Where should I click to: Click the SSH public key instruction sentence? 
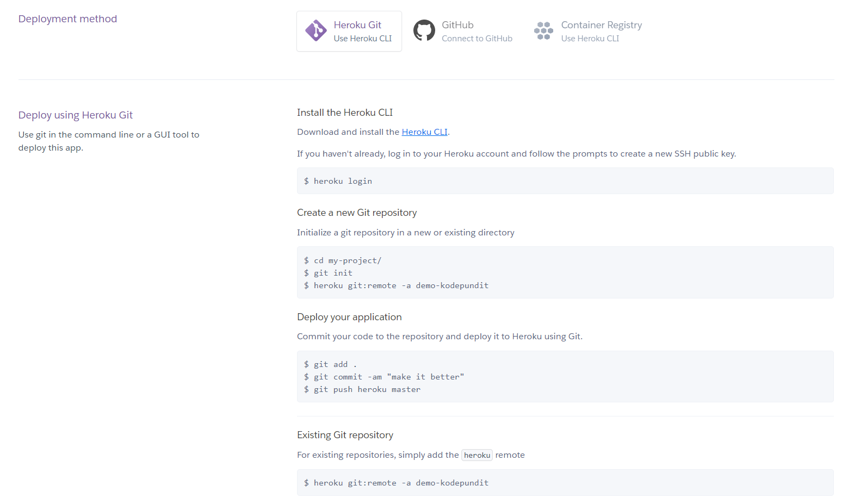(x=516, y=154)
